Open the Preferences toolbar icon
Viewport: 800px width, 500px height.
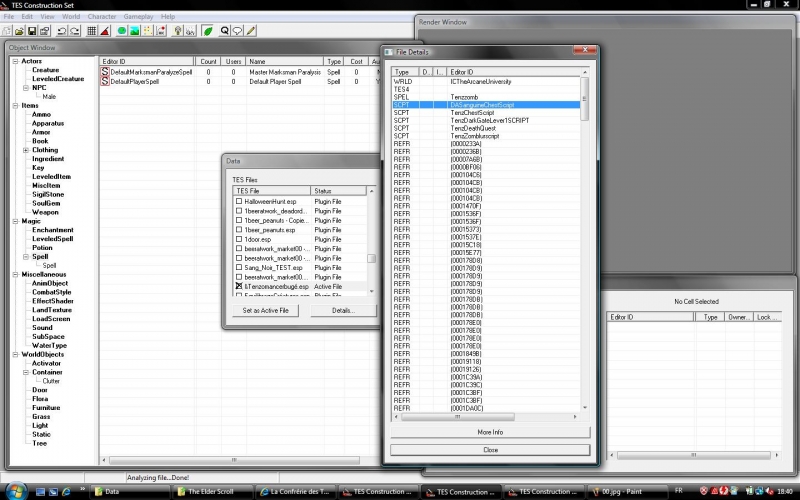point(44,31)
